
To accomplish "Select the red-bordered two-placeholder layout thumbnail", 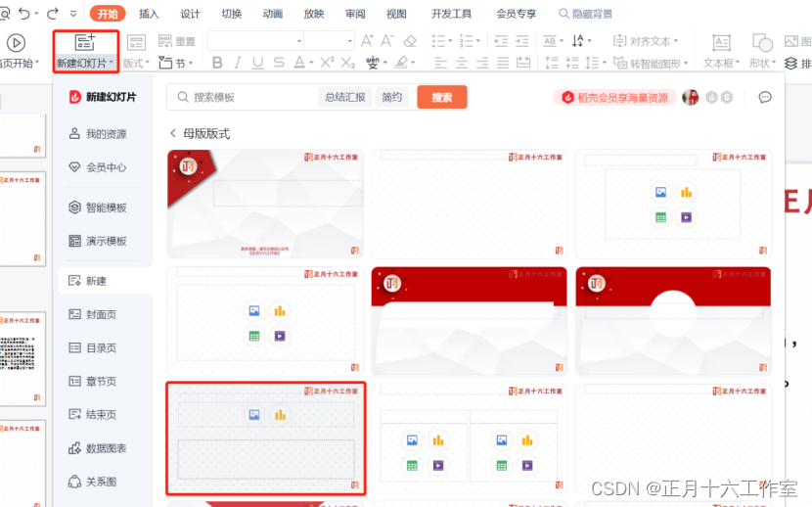I will coord(266,438).
